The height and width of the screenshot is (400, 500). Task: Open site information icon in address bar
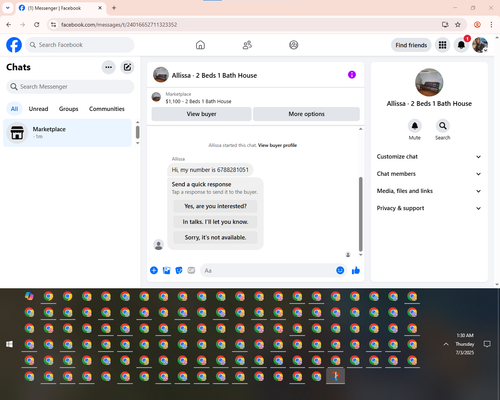[53, 25]
